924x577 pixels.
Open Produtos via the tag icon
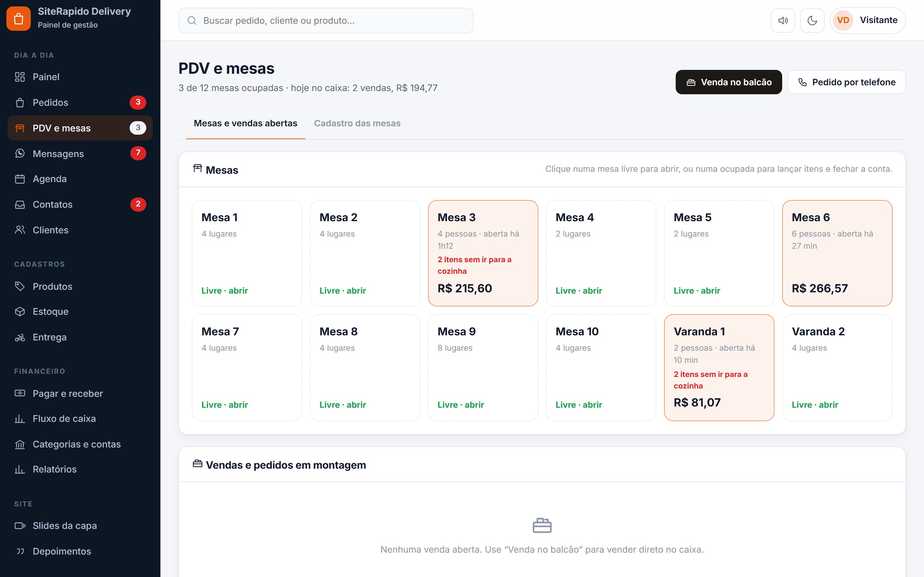pos(20,286)
